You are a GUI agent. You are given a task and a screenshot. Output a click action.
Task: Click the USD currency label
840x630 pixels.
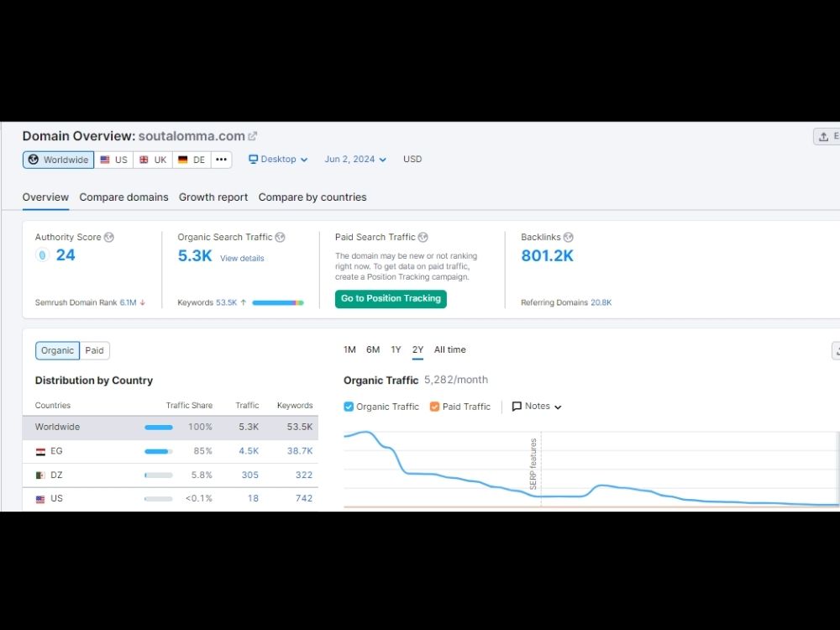click(412, 159)
